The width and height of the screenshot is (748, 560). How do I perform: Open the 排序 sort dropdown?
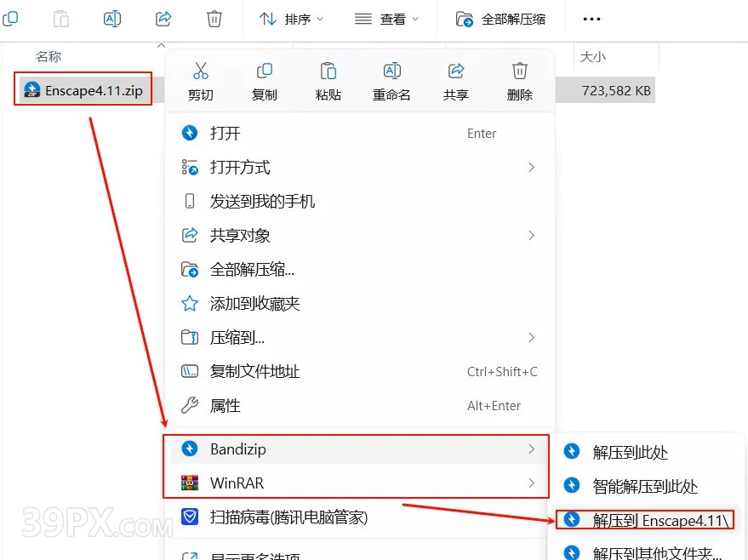291,19
